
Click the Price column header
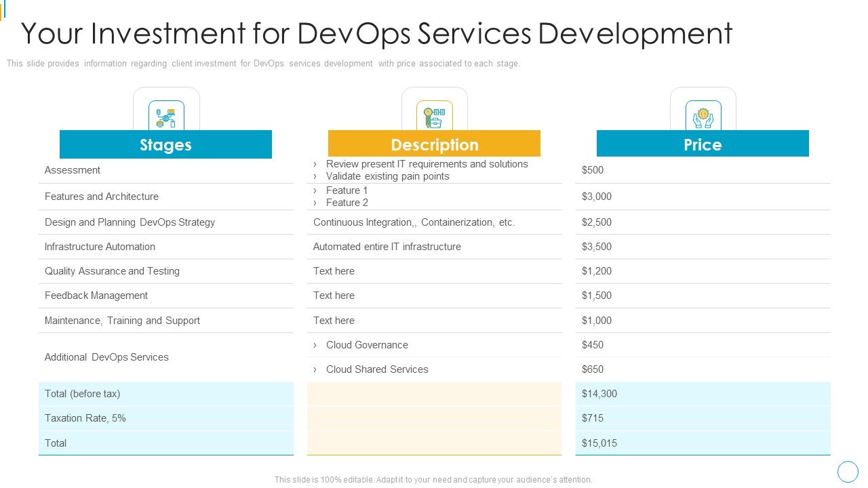(x=703, y=144)
